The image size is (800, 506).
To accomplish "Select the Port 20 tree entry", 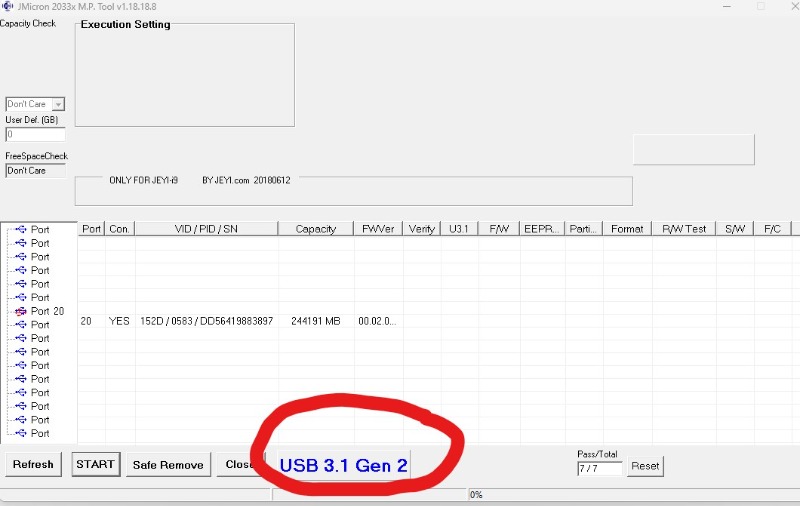I will click(47, 311).
